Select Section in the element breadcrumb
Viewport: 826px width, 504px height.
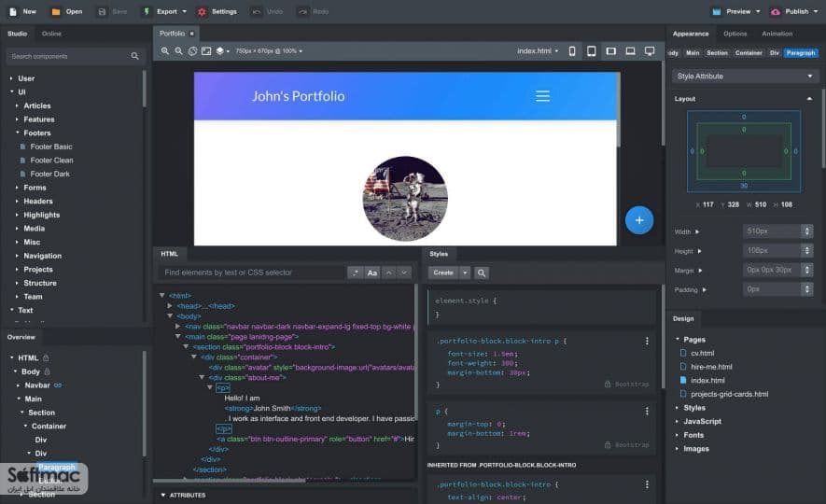point(717,53)
